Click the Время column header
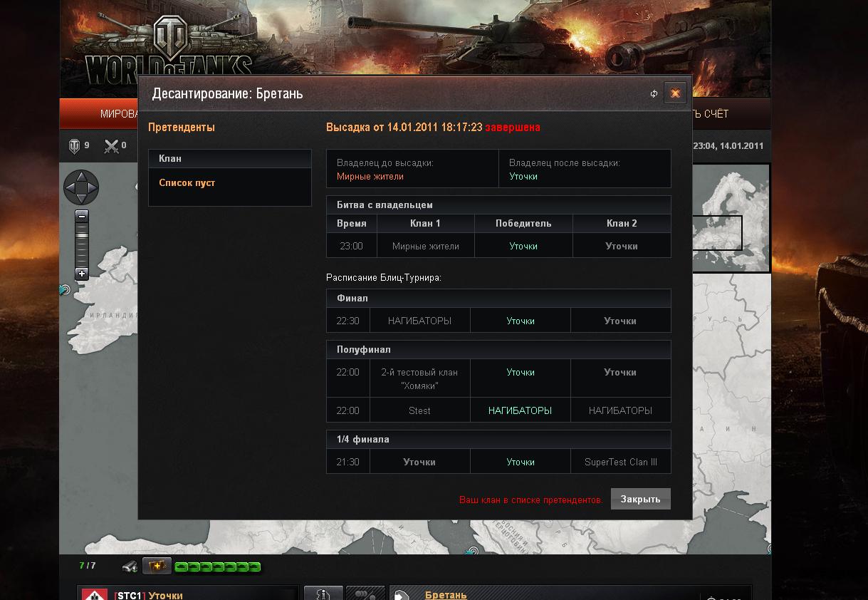The image size is (868, 600). pos(352,223)
